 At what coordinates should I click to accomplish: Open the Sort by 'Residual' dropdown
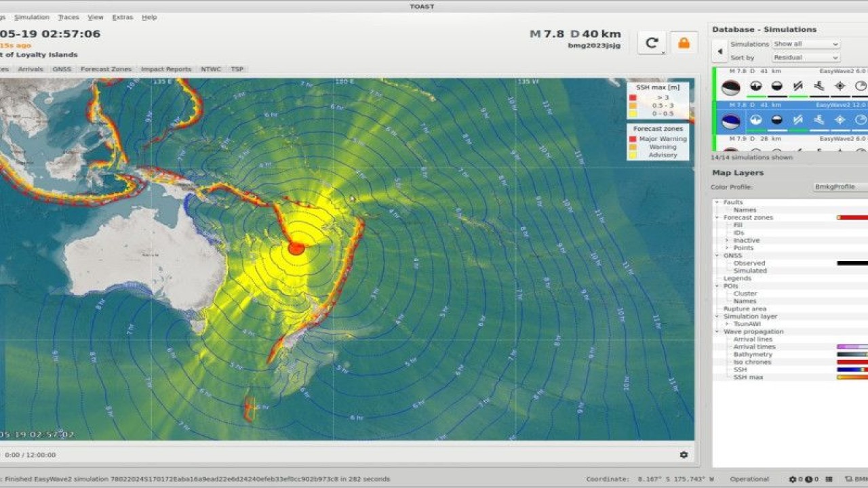tap(806, 58)
